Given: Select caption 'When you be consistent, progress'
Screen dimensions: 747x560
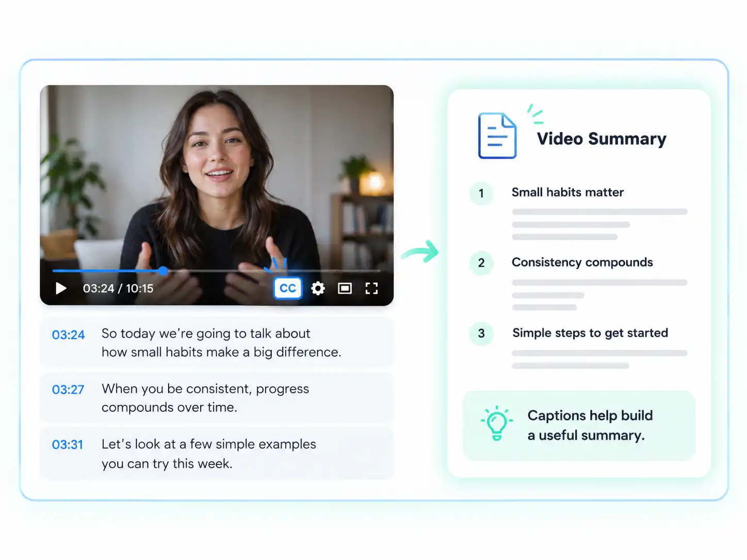Looking at the screenshot, I should click(x=205, y=389).
